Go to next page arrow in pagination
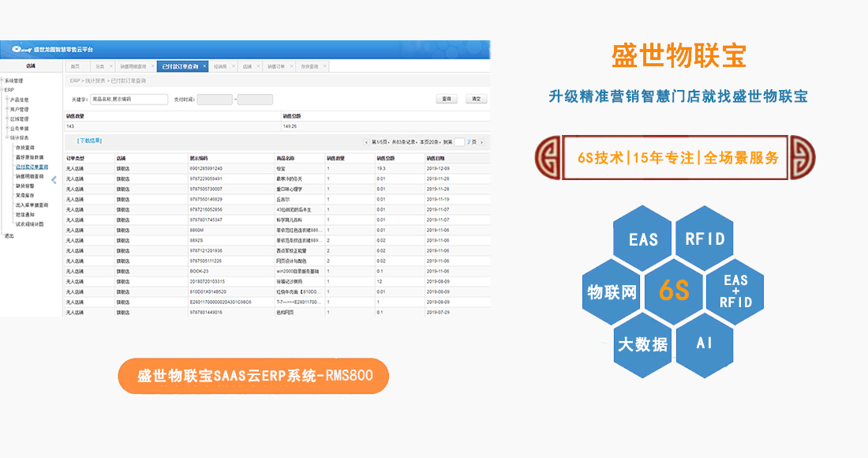This screenshot has width=868, height=458. tap(482, 142)
